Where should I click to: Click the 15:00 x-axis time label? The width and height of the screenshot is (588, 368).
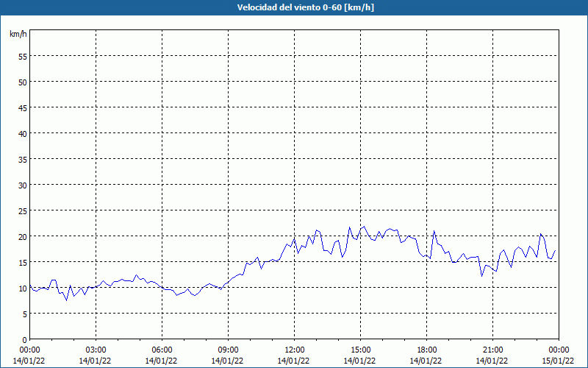point(360,350)
